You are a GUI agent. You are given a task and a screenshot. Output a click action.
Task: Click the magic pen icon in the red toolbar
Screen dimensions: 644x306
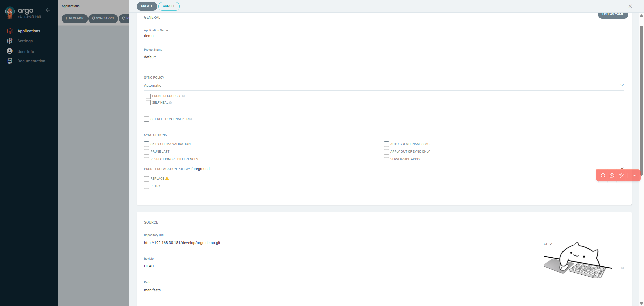[621, 175]
